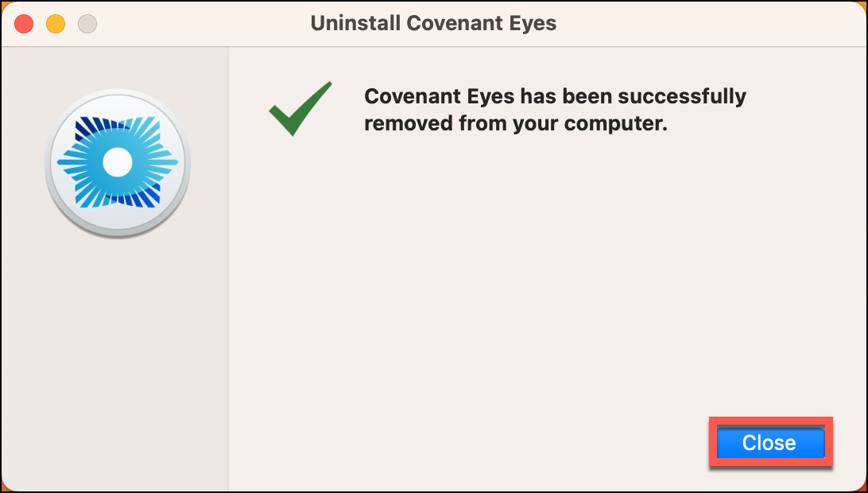Click the word "Uninstall" in the title bar

coord(355,23)
